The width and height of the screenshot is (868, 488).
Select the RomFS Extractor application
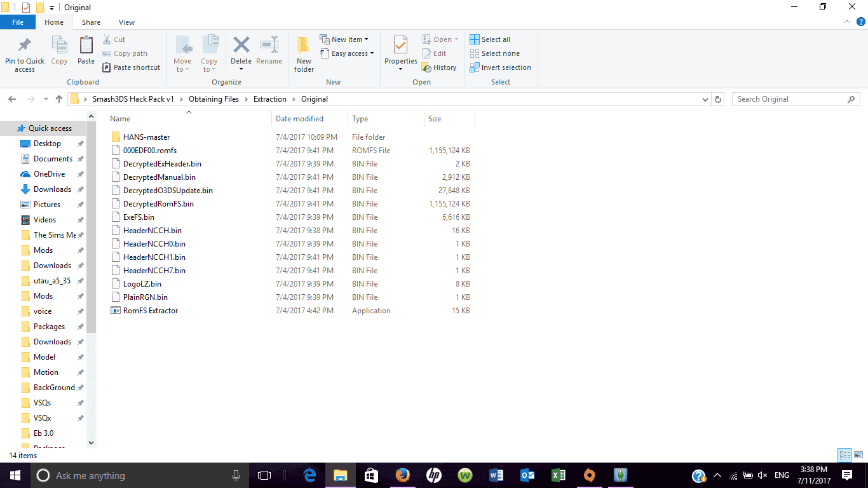tap(150, 311)
